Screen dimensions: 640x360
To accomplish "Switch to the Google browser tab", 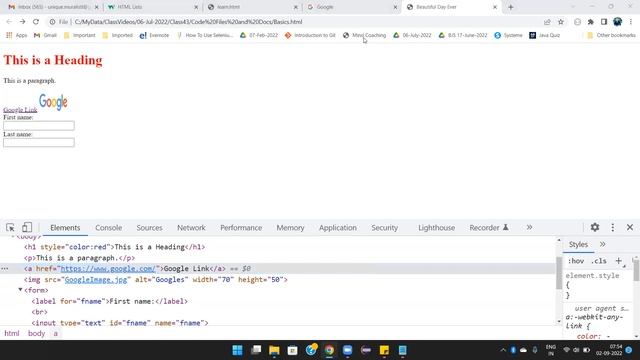I will point(351,7).
